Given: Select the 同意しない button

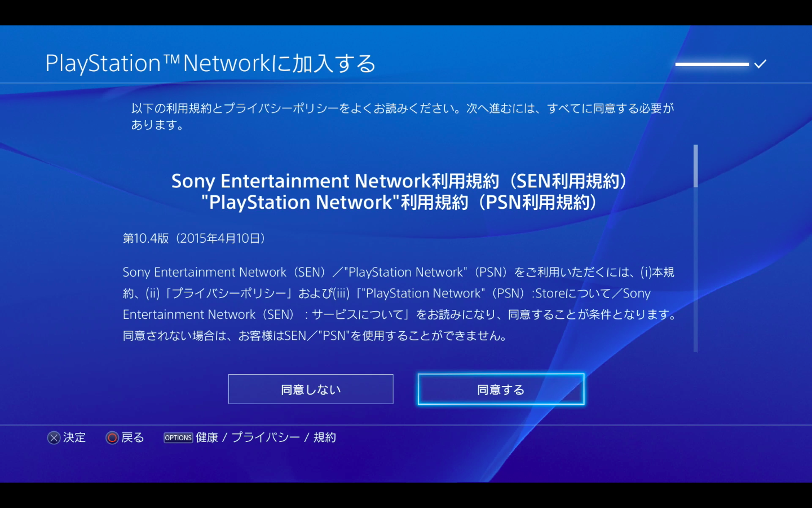Looking at the screenshot, I should (311, 389).
